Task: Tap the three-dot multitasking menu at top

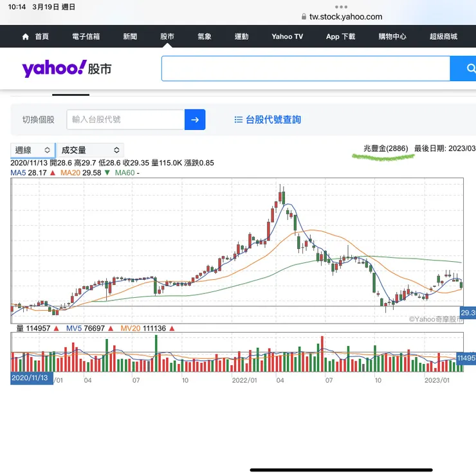Action: [x=341, y=6]
